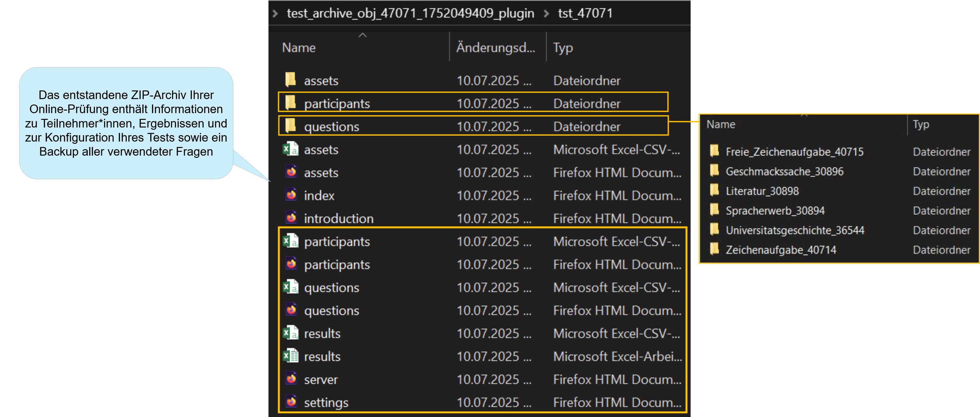Click Firefox HTML Docum... type of server row
This screenshot has height=417, width=980.
[x=617, y=380]
